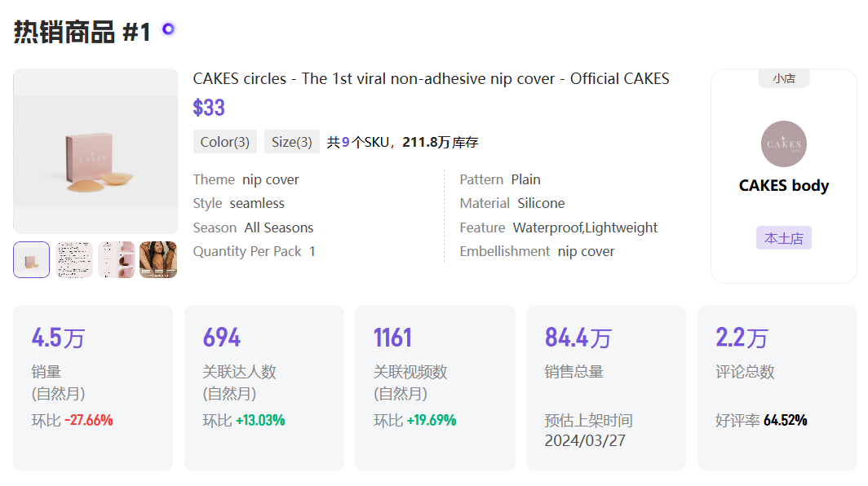Select the first thumbnail with purple border
The height and width of the screenshot is (486, 868).
[x=32, y=259]
